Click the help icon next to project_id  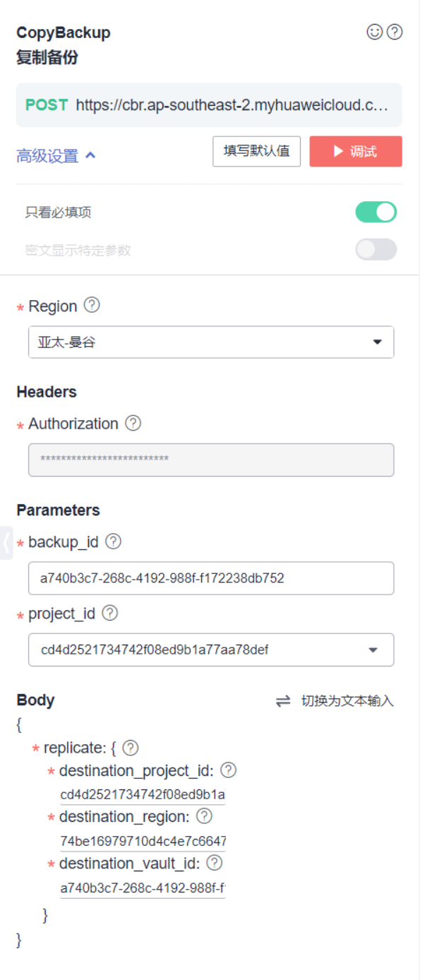[109, 614]
